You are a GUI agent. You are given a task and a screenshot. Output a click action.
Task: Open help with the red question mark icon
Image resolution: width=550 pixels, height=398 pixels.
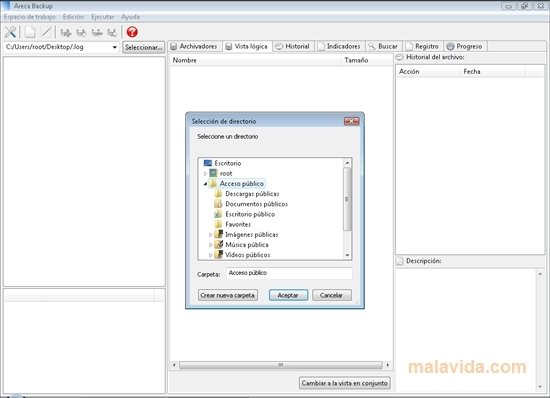(132, 32)
